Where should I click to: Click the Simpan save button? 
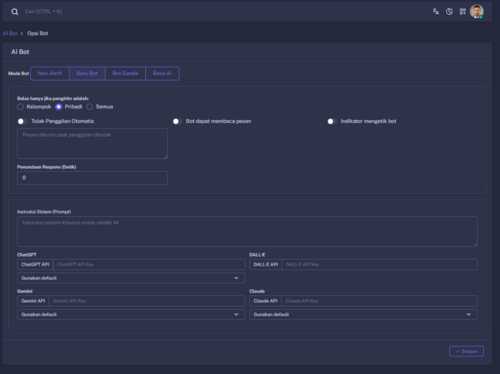pos(466,351)
